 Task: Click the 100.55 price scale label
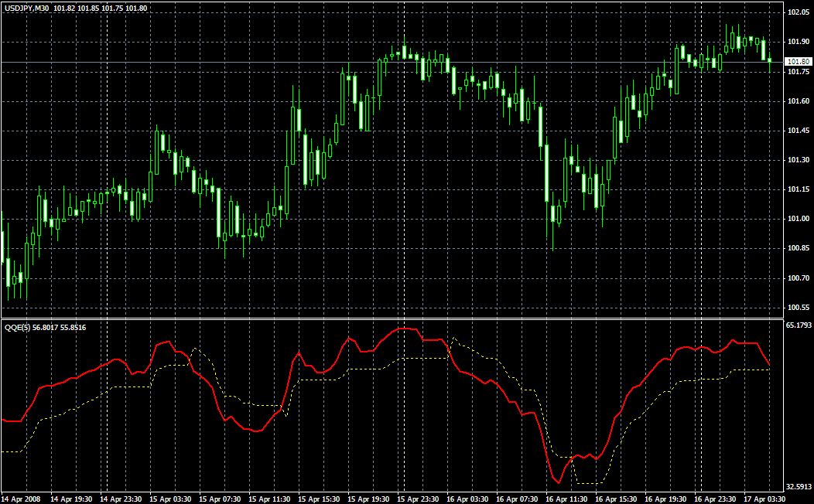click(799, 307)
